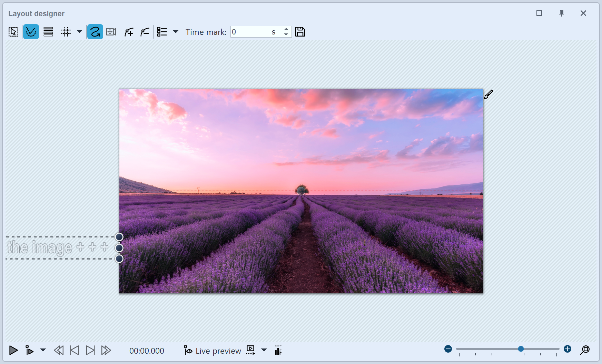Add a motion path point
Image resolution: width=602 pixels, height=364 pixels.
point(129,32)
